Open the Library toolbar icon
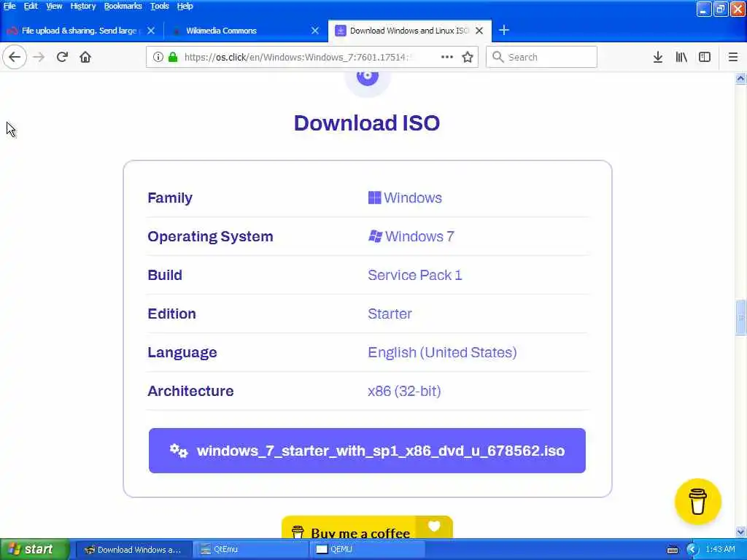Viewport: 747px width, 560px height. coord(681,57)
